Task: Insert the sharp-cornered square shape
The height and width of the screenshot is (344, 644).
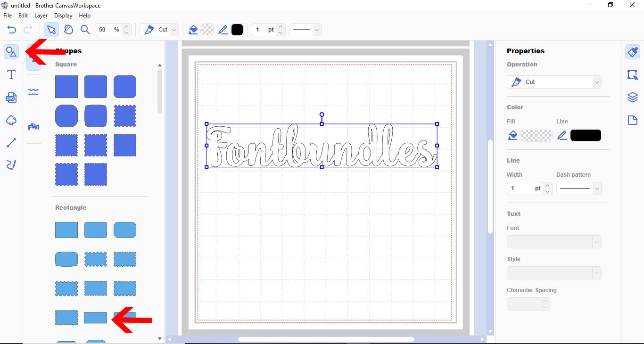Action: click(x=66, y=87)
